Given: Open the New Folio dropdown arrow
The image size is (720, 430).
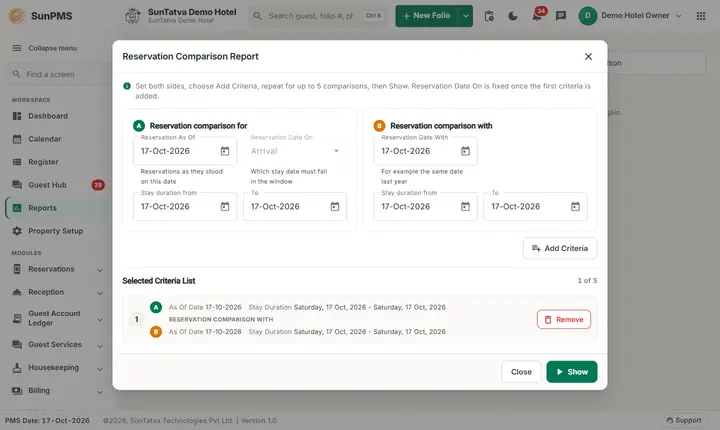Looking at the screenshot, I should pyautogui.click(x=466, y=16).
